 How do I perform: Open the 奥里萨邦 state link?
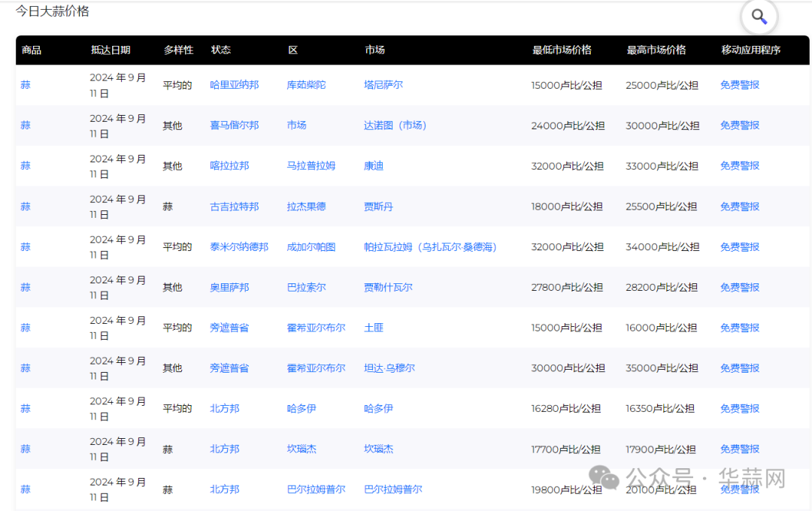[229, 288]
